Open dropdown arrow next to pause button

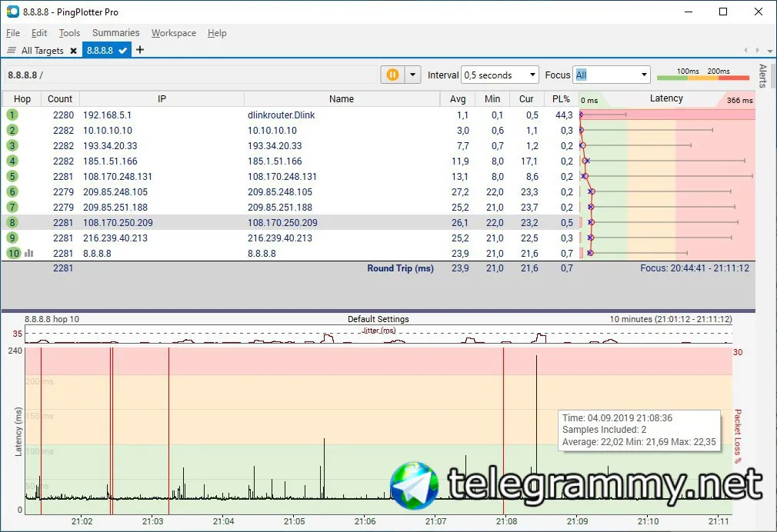pyautogui.click(x=412, y=75)
